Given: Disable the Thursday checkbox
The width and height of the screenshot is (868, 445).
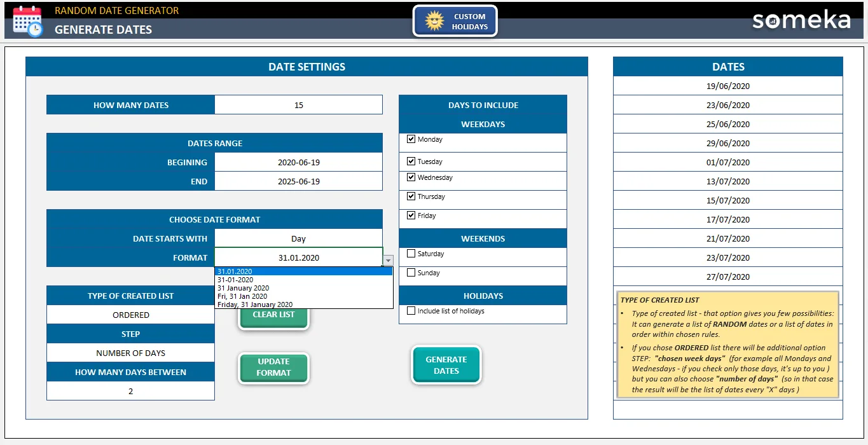Looking at the screenshot, I should (x=411, y=196).
